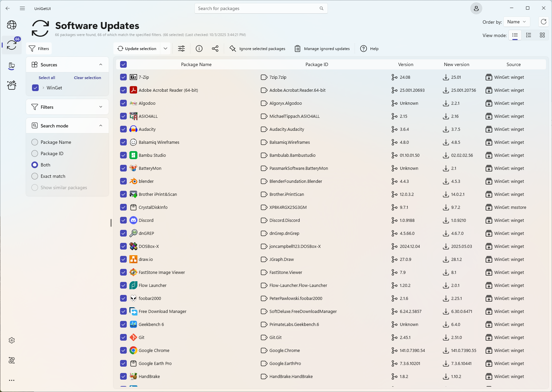Click the 7-Zip app icon
Screen dimensions: 552x392
click(133, 77)
